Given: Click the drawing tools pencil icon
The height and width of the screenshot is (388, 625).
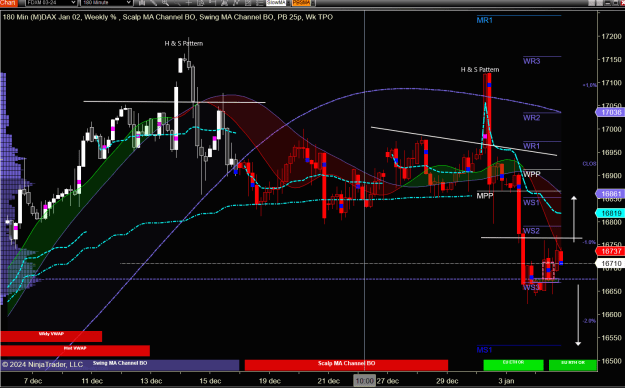Looking at the screenshot, I should tap(153, 3).
